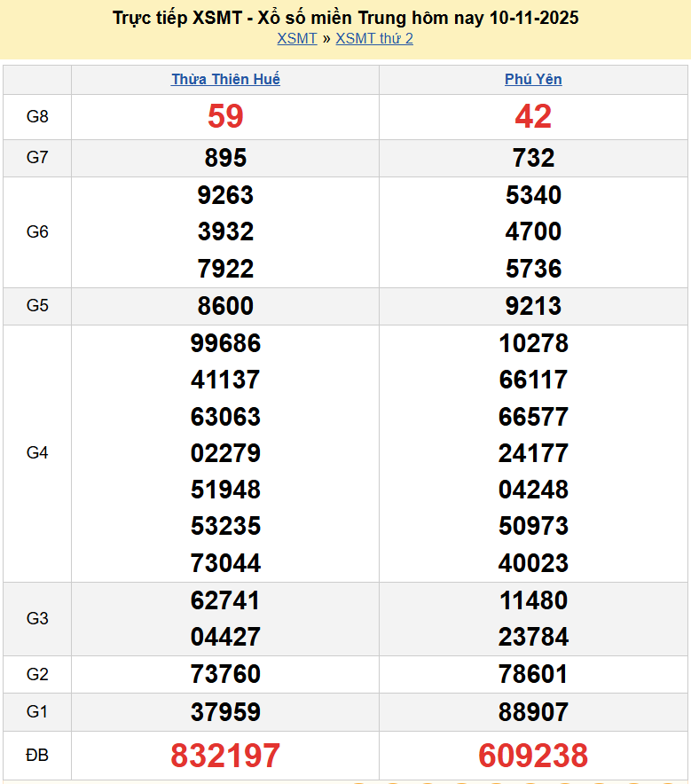Open the Thừa Thiên Huế column link

tap(225, 80)
